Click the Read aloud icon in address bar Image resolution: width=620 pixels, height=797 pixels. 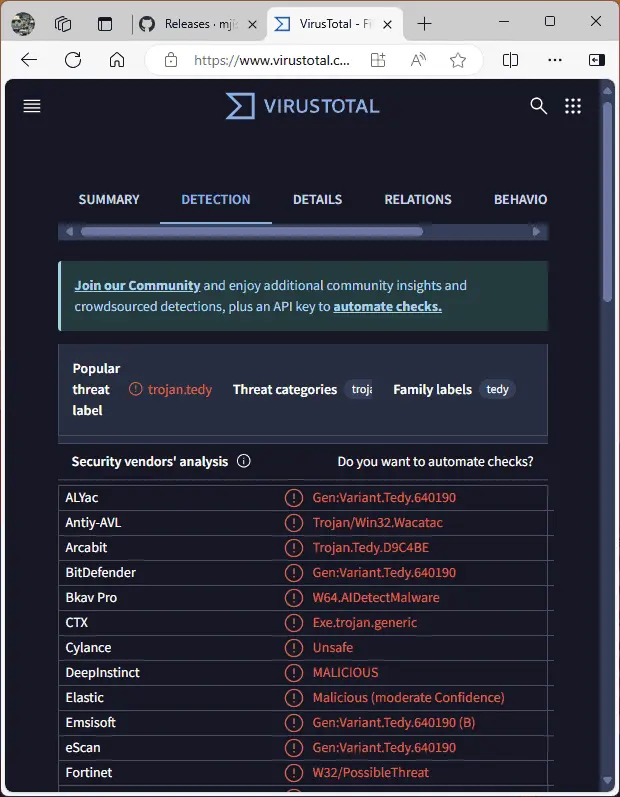(419, 60)
